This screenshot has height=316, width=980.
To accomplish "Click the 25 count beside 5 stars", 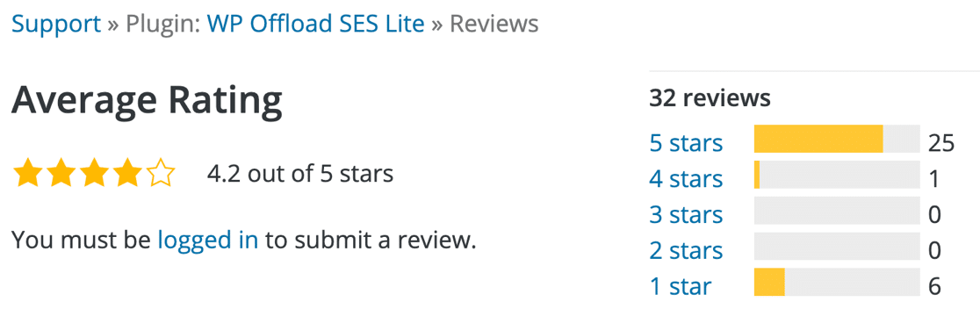I will coord(941,143).
